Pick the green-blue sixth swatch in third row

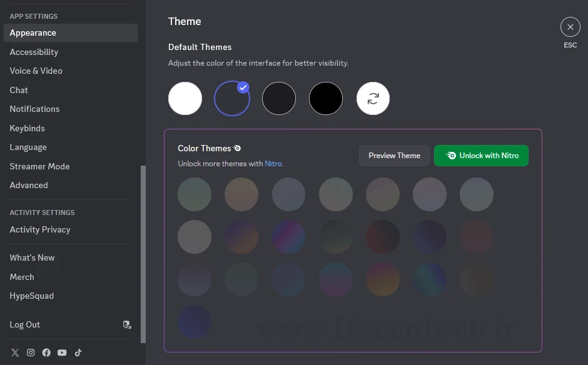(x=430, y=279)
